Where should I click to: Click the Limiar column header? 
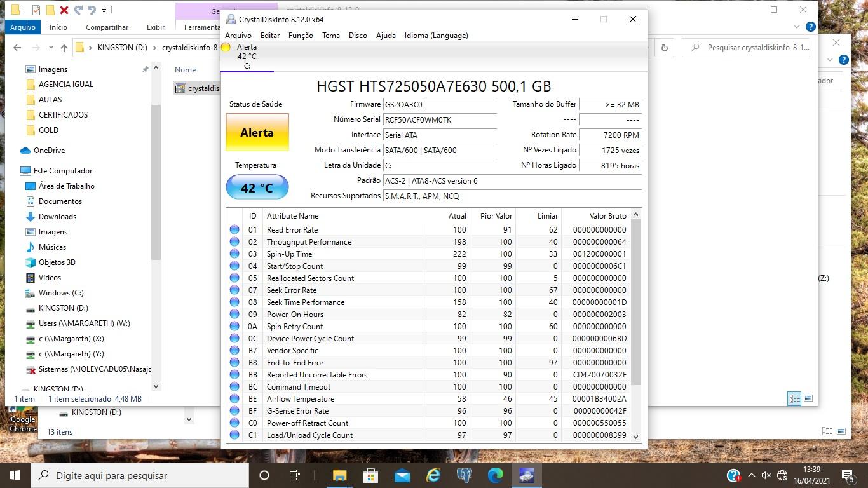(x=538, y=216)
